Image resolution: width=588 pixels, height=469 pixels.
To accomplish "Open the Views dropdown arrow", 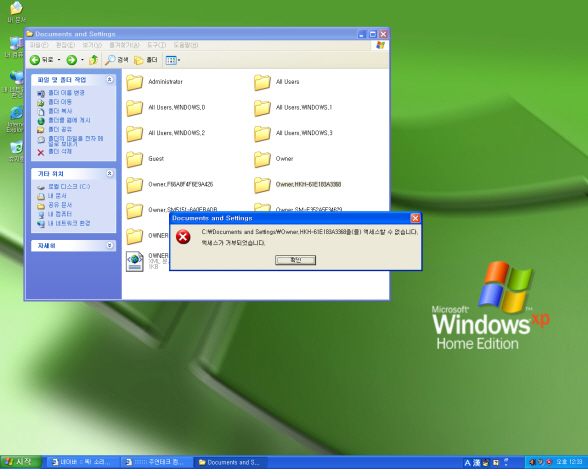I will 179,60.
